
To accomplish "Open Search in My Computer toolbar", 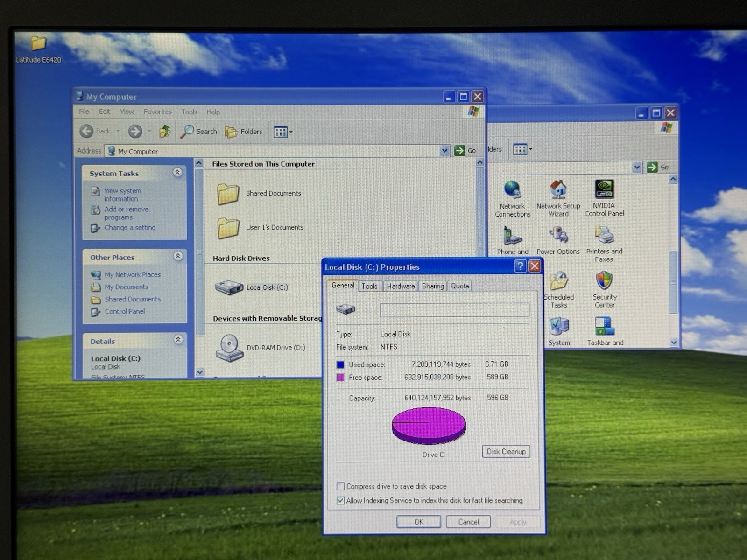I will point(199,132).
